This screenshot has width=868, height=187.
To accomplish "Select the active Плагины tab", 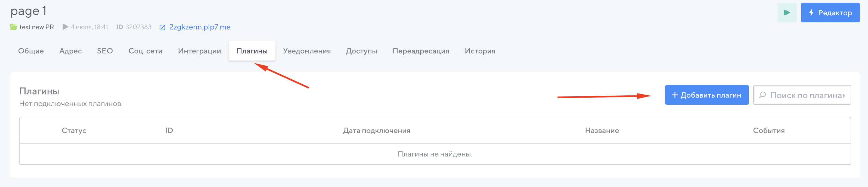I will [252, 51].
